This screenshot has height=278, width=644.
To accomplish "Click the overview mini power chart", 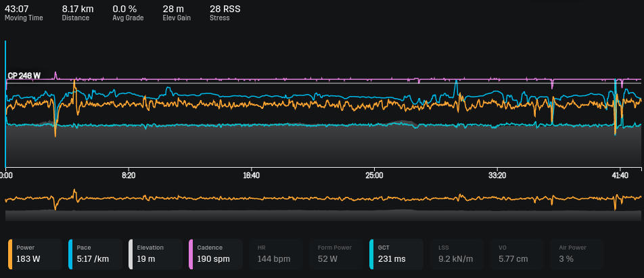I will tap(322, 204).
